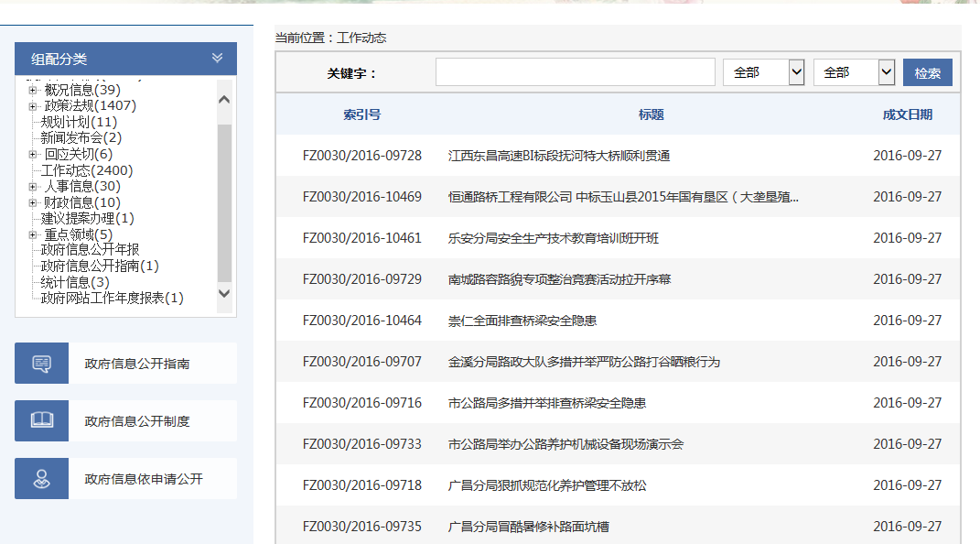Open article 广昌分局狠抓规范化养护管理不放松

click(x=547, y=486)
